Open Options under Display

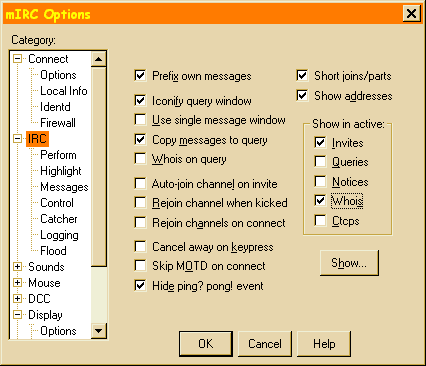pyautogui.click(x=58, y=331)
